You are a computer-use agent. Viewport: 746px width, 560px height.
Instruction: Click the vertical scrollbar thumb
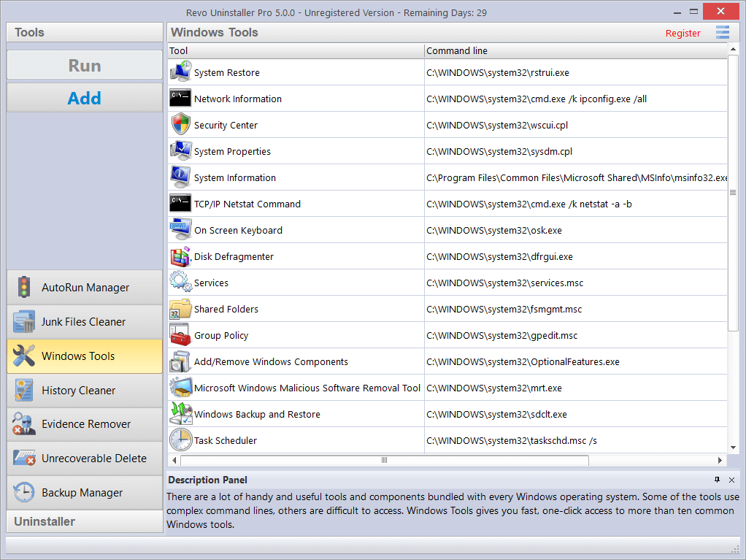pos(733,193)
